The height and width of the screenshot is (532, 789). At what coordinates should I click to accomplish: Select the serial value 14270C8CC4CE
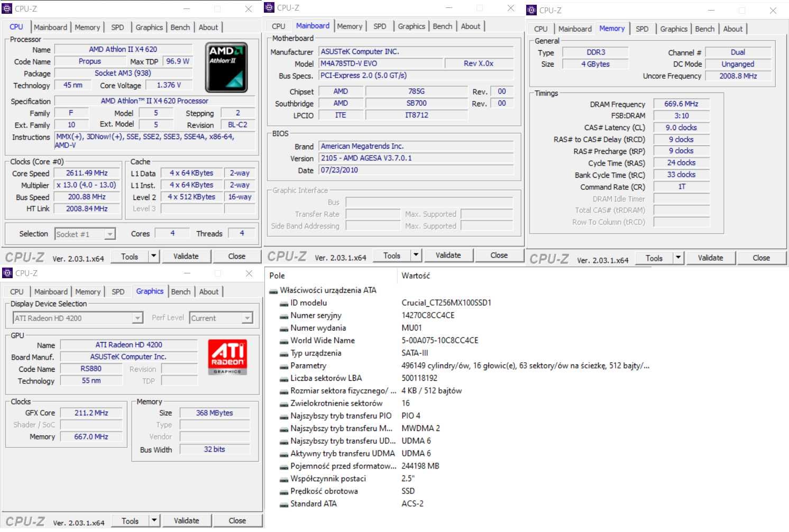pos(428,316)
